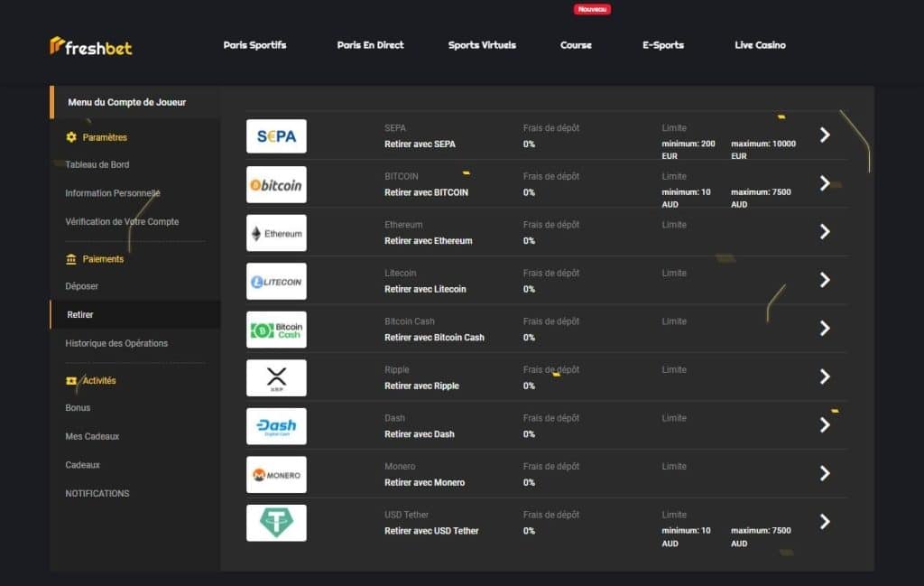Click 'Retirer avec USD Tether' text

pyautogui.click(x=431, y=531)
